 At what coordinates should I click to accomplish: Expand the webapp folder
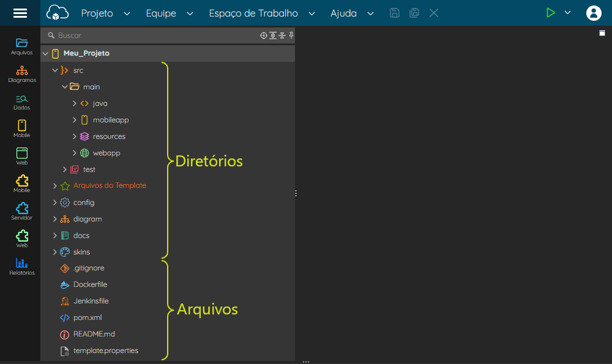pyautogui.click(x=74, y=153)
